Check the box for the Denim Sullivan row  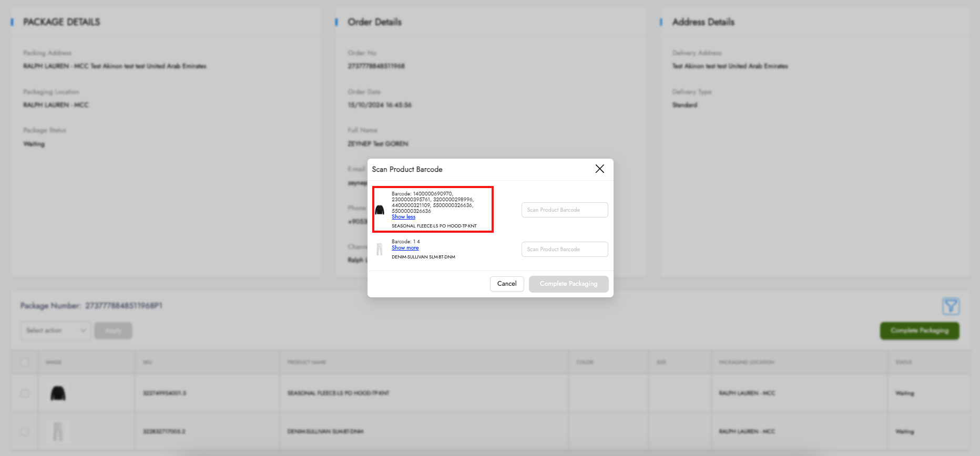click(24, 431)
